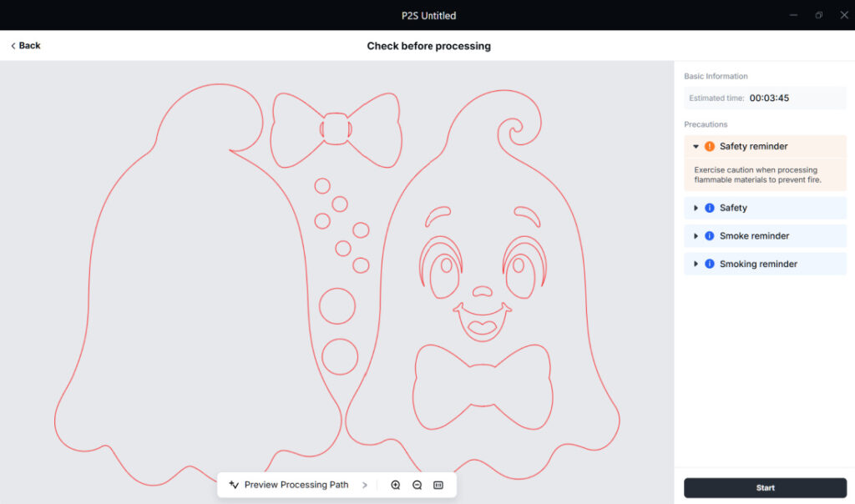Screen dimensions: 855x504
Task: Zoom in on the processing preview
Action: [x=395, y=485]
